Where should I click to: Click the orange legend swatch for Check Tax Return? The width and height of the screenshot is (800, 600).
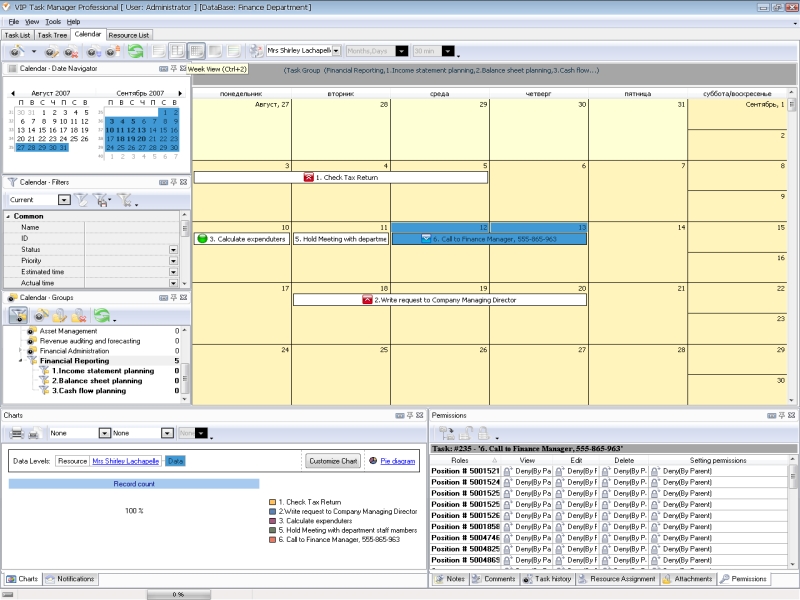tap(272, 503)
